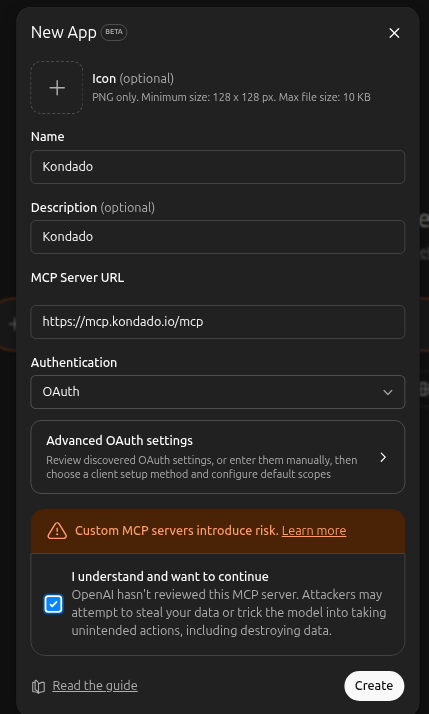Click the Description input field
This screenshot has height=714, width=429.
tap(218, 237)
